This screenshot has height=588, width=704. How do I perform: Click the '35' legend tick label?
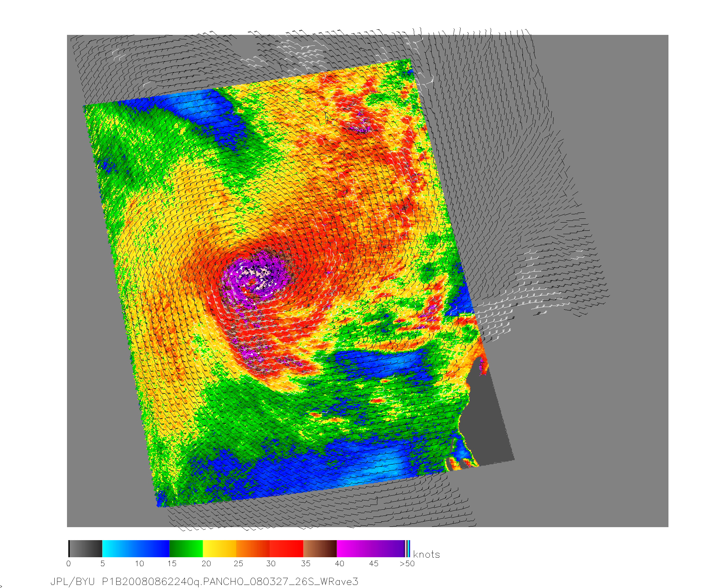pyautogui.click(x=306, y=564)
